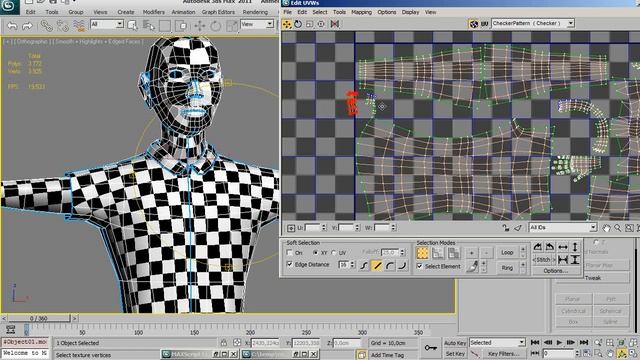The height and width of the screenshot is (360, 640).
Task: Click the Flip Horizontal arrows icon
Action: (562, 247)
